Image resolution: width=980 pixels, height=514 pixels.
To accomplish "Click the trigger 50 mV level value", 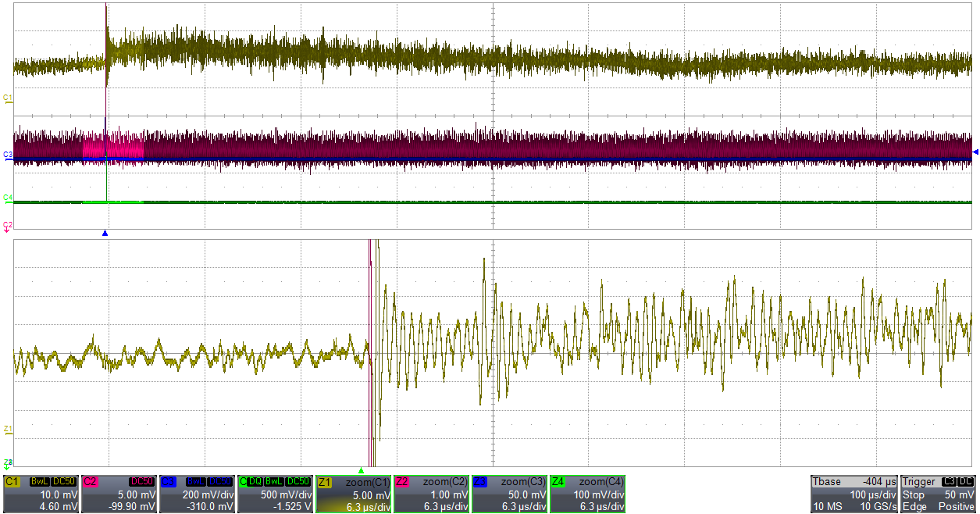I will point(961,495).
